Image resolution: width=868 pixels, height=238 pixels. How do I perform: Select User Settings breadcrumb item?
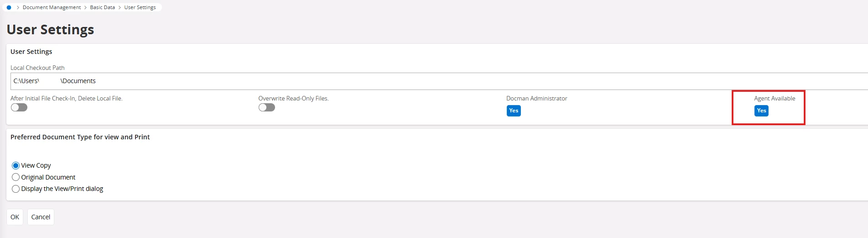point(140,7)
